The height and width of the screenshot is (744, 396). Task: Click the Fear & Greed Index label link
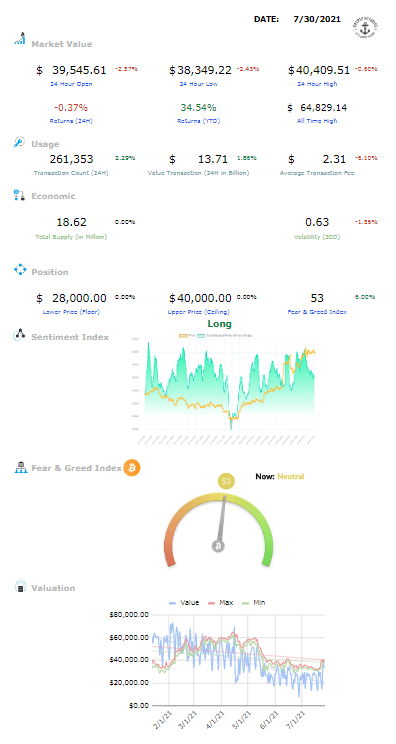click(x=317, y=312)
